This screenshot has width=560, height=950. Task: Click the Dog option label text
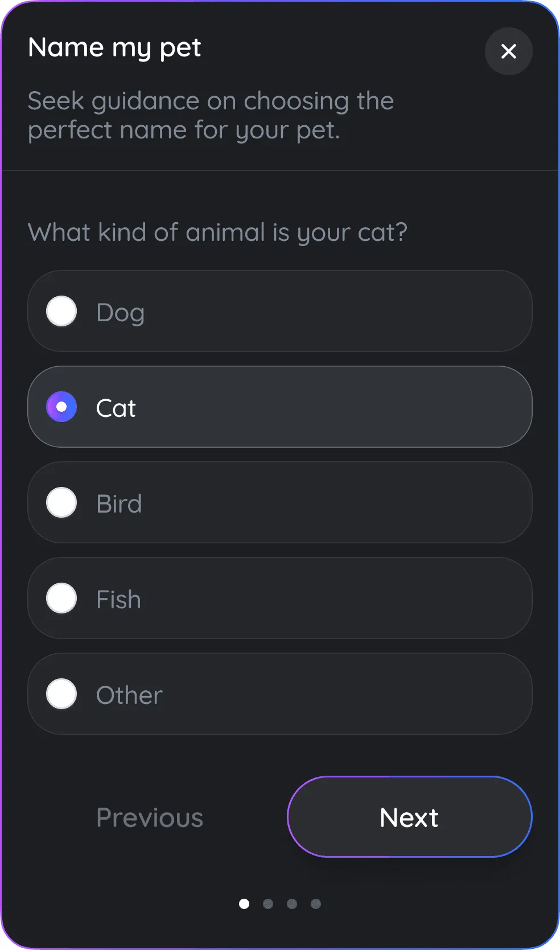(120, 312)
